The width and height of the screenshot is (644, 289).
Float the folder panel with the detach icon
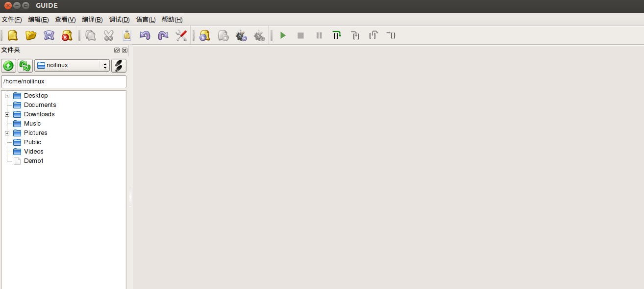point(117,51)
